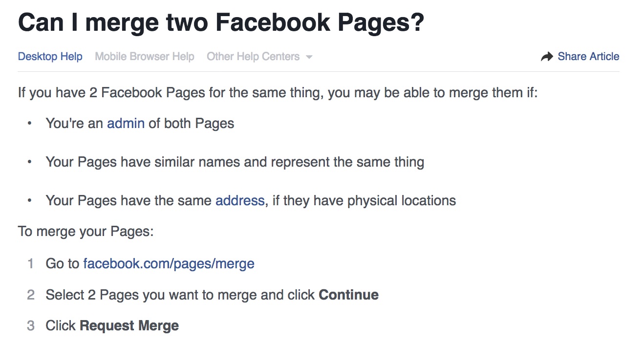Select the step number 1 marker
Screen dimensions: 644x344
(x=31, y=264)
